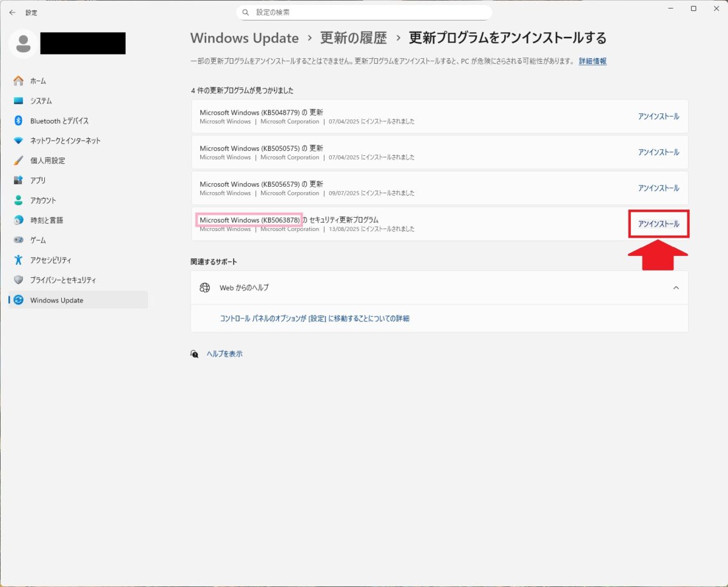Open the user account profile picture

point(22,43)
